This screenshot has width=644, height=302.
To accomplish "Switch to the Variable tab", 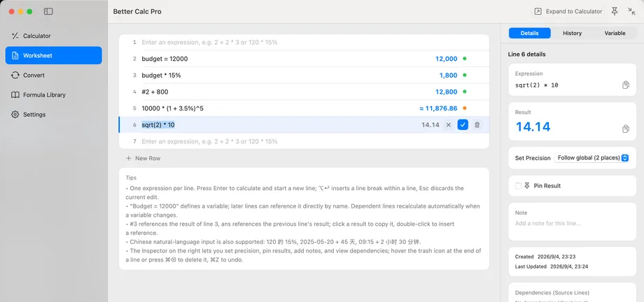I will pyautogui.click(x=615, y=34).
